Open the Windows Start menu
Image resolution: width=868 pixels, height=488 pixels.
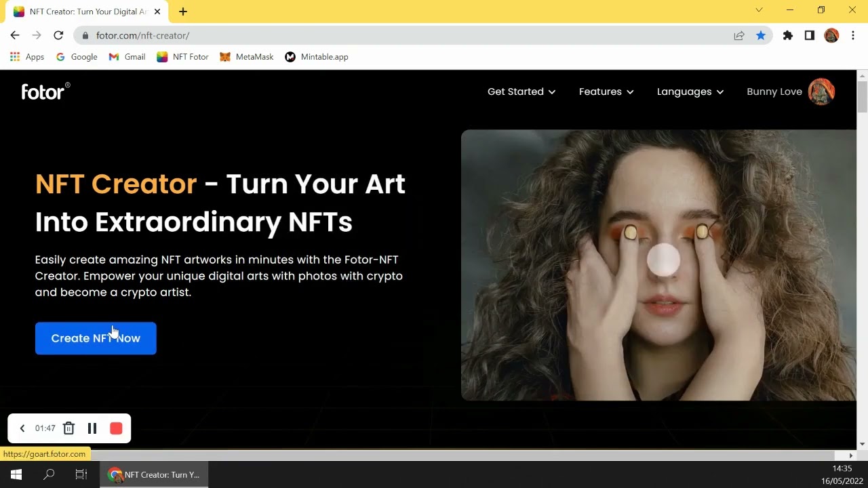tap(16, 474)
